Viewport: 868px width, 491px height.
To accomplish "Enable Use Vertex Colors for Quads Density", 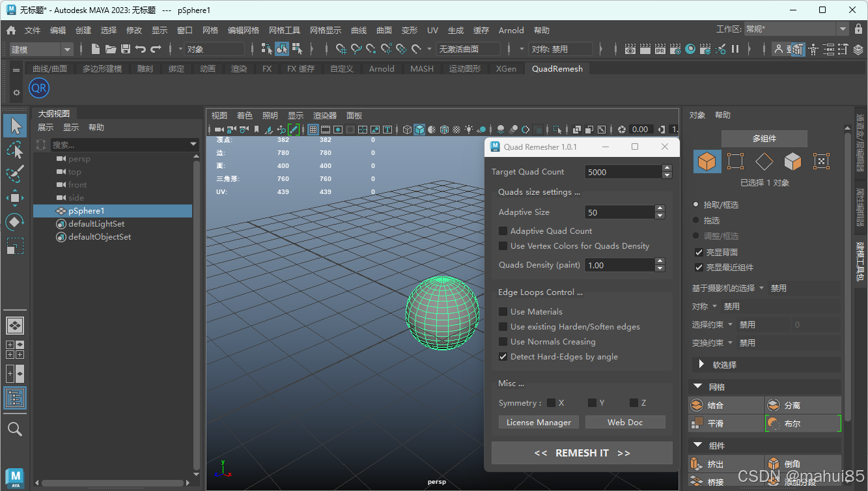I will pyautogui.click(x=503, y=245).
